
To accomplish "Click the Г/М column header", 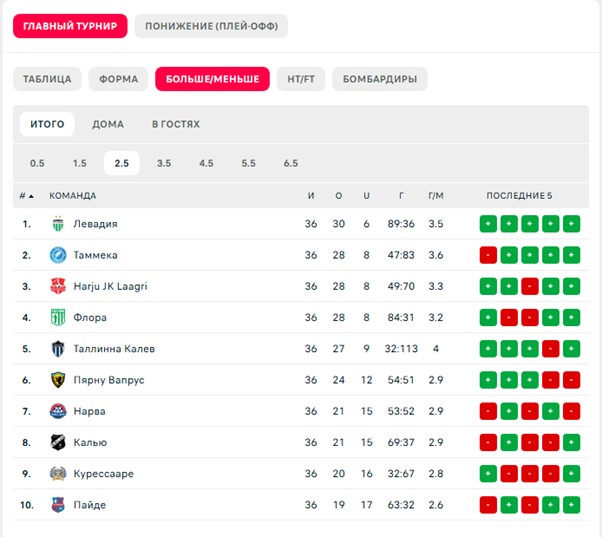I will point(436,196).
